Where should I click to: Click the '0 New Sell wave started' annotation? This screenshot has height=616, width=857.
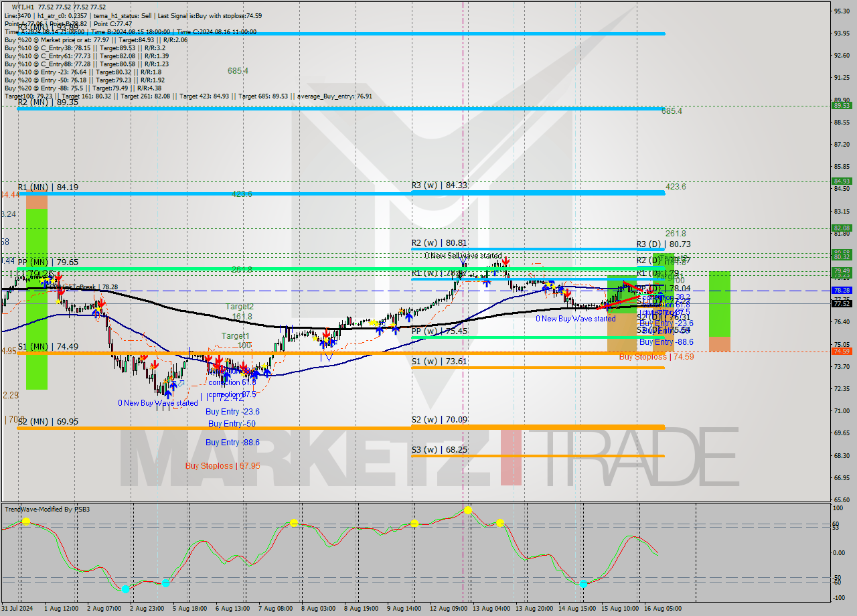463,256
